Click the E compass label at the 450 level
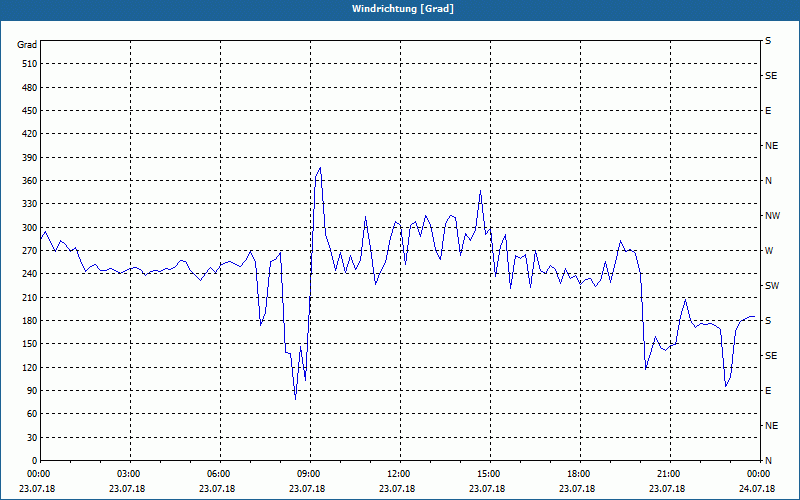This screenshot has width=800, height=500. pos(768,111)
